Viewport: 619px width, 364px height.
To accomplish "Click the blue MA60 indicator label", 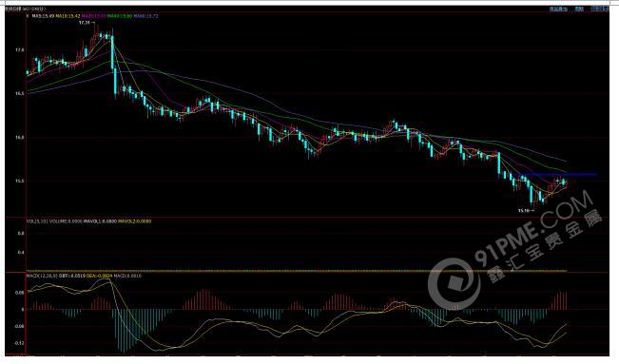I will [146, 16].
